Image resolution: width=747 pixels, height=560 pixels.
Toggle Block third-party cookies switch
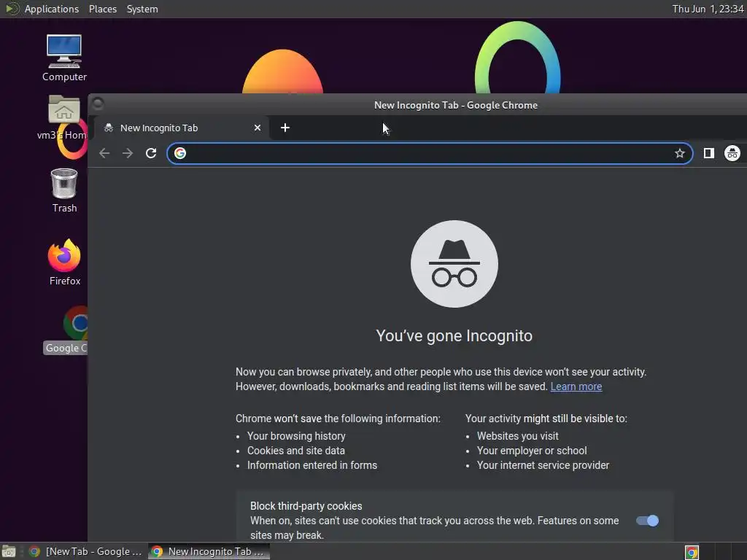tap(648, 521)
